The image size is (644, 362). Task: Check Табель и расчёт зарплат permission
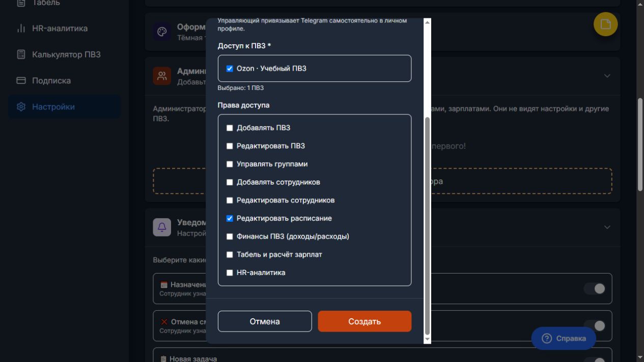[230, 254]
